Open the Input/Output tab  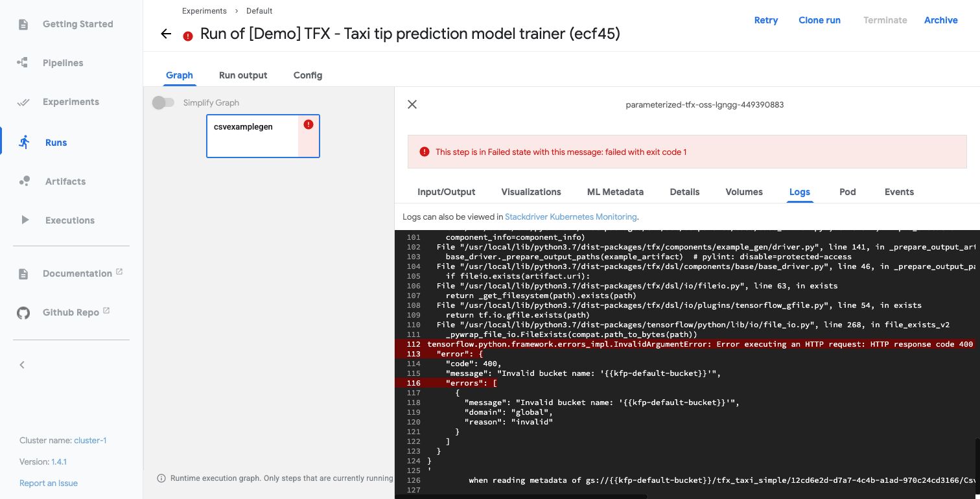[x=447, y=192]
